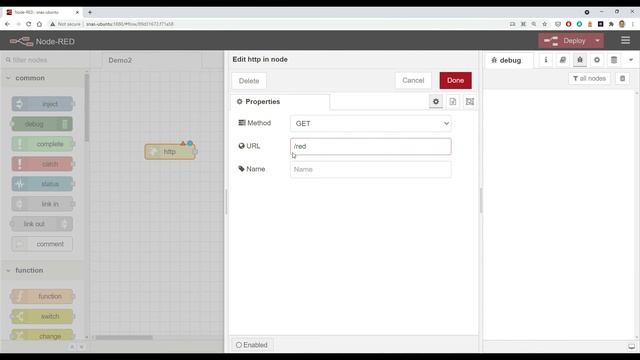Open browser home page icon
This screenshot has width=640, height=360.
tap(39, 24)
